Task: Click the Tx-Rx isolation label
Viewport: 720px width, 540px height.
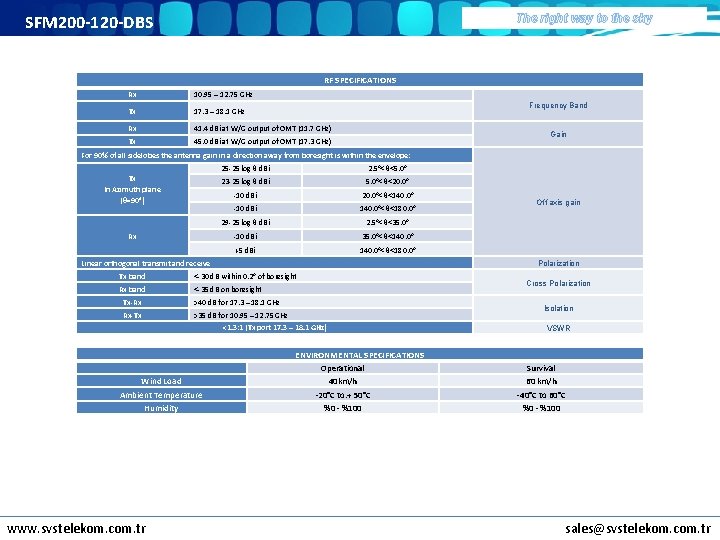Action: 132,302
